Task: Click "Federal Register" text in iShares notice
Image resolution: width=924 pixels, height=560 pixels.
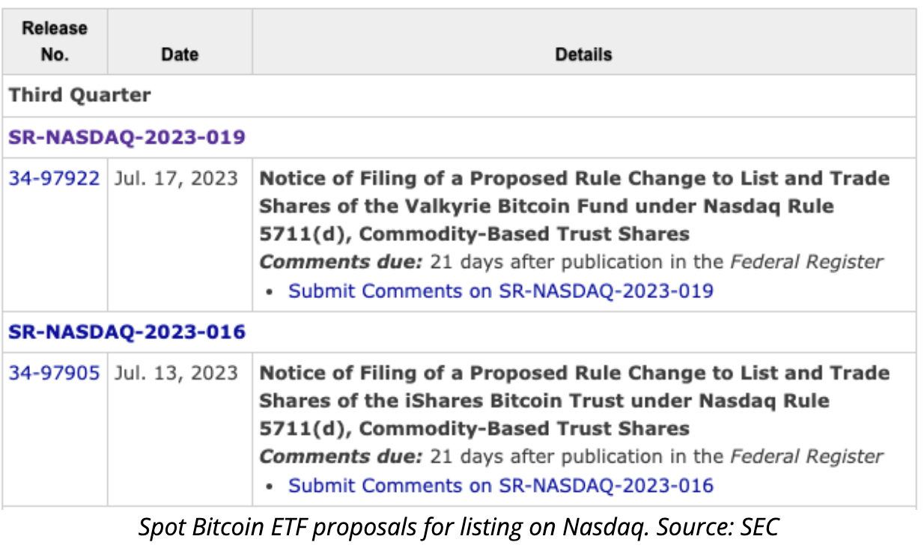Action: (806, 457)
